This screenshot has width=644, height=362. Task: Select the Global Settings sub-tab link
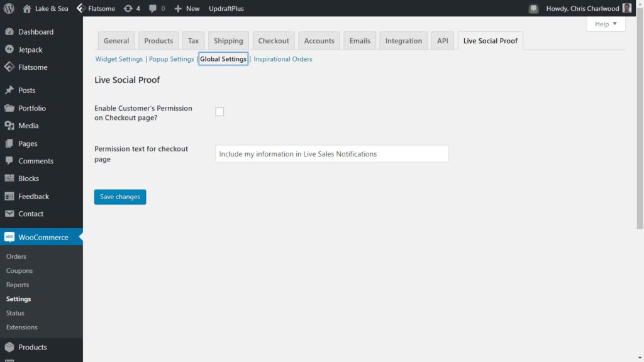[x=223, y=58]
